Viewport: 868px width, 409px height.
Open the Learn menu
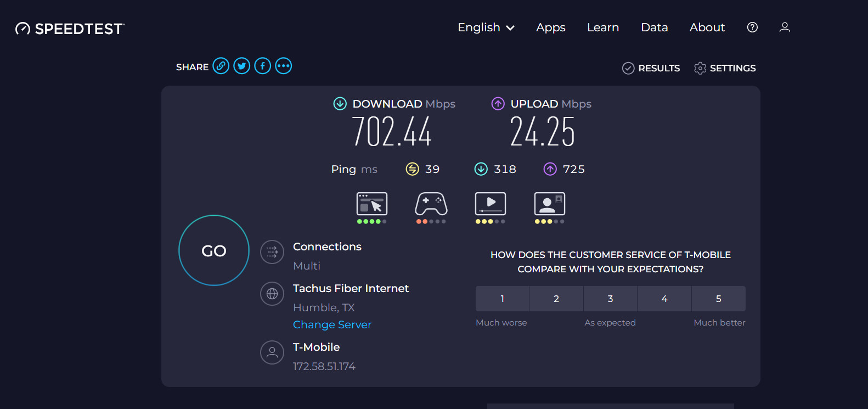point(603,27)
